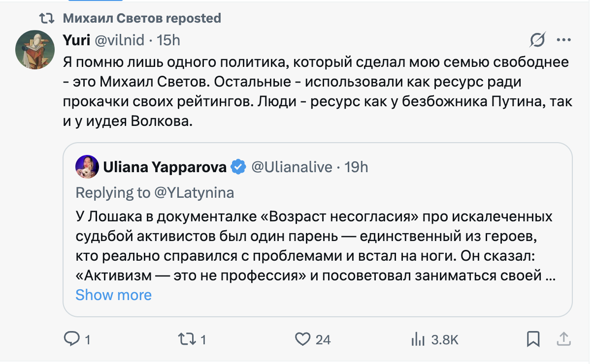Click the @Ulianalive handle
The width and height of the screenshot is (595, 364).
(x=292, y=167)
